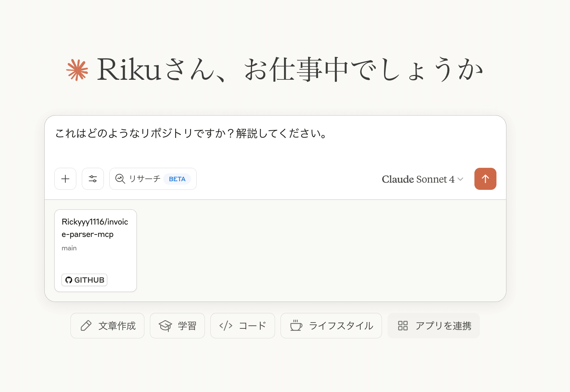Image resolution: width=570 pixels, height=392 pixels.
Task: Click the アプリを連携 button
Action: click(433, 326)
